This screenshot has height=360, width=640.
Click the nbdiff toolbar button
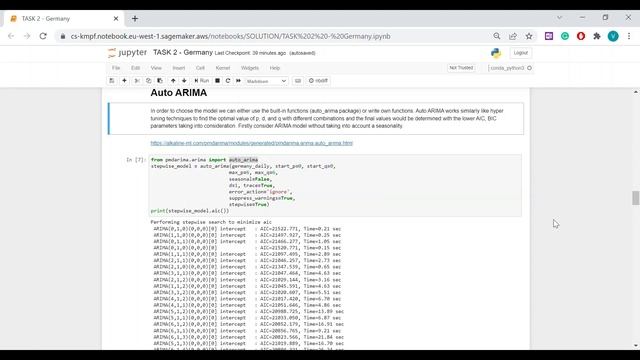318,81
